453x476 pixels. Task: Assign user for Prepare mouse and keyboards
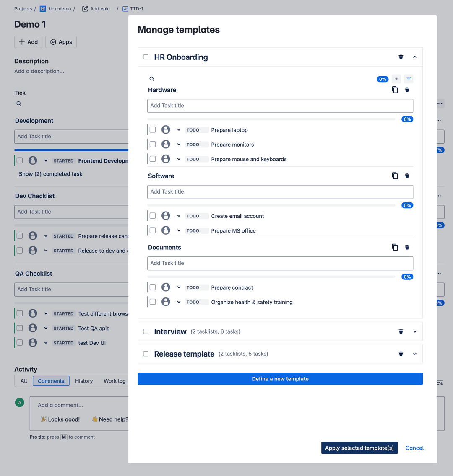point(166,159)
